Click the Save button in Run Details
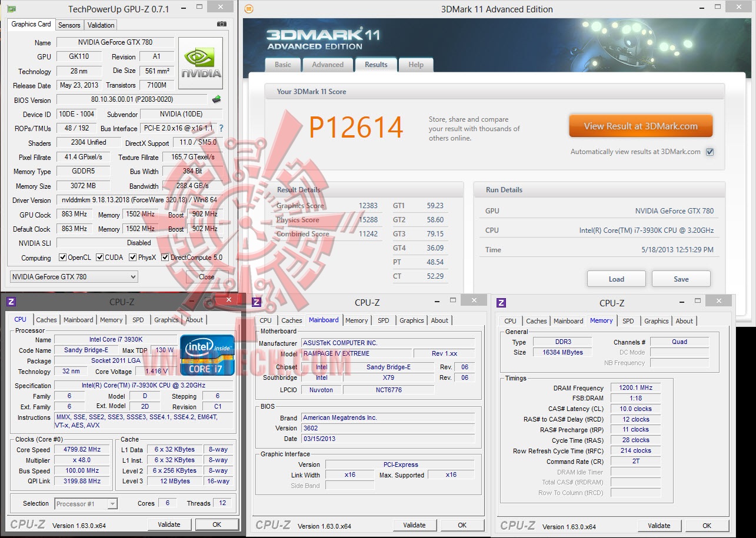 coord(681,279)
